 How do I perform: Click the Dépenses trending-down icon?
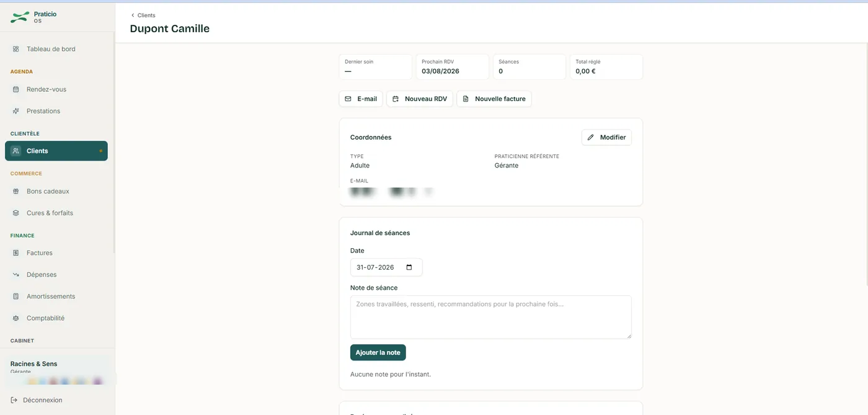point(16,275)
